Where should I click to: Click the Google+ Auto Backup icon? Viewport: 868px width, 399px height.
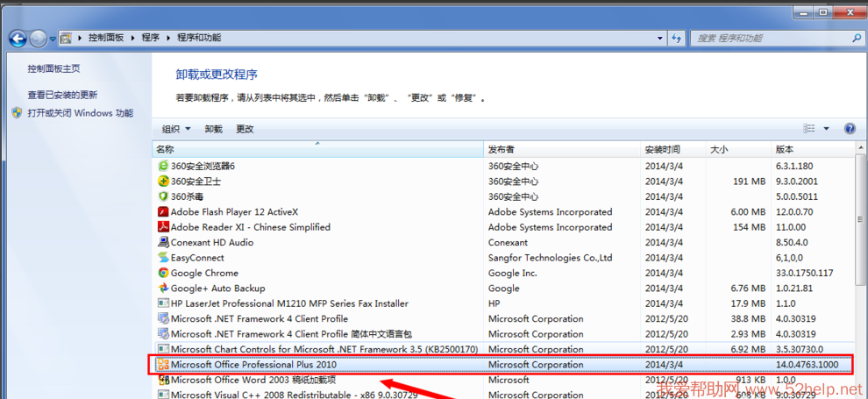click(x=163, y=289)
